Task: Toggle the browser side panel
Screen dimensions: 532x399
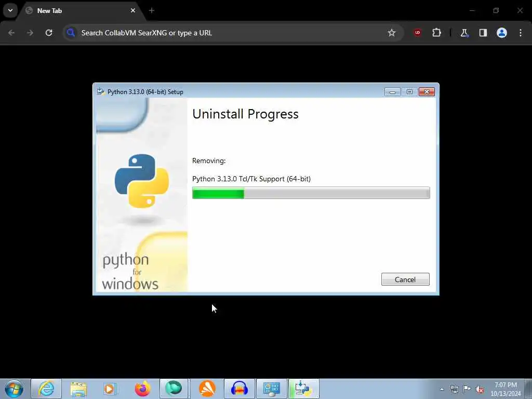Action: [x=483, y=33]
